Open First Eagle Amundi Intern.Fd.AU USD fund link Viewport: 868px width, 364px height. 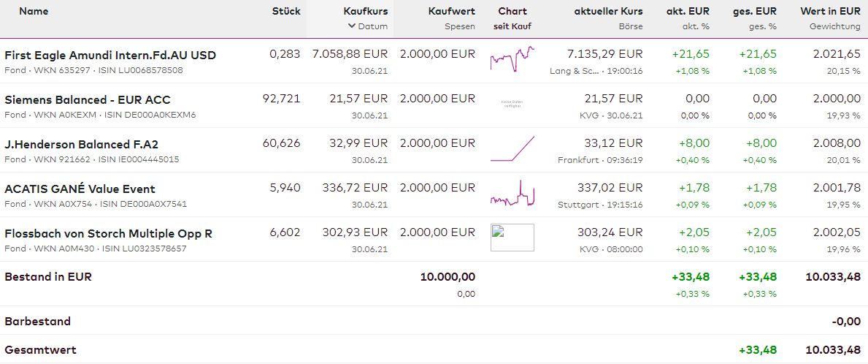click(110, 55)
